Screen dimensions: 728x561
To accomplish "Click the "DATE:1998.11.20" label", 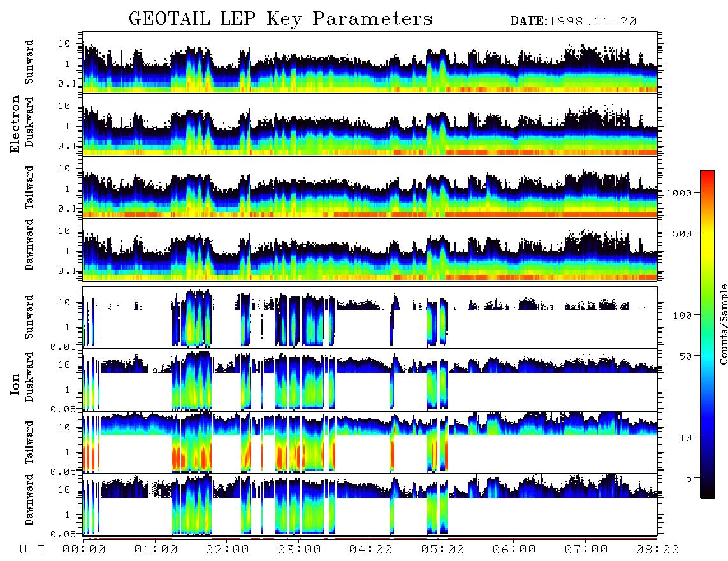I will (573, 22).
